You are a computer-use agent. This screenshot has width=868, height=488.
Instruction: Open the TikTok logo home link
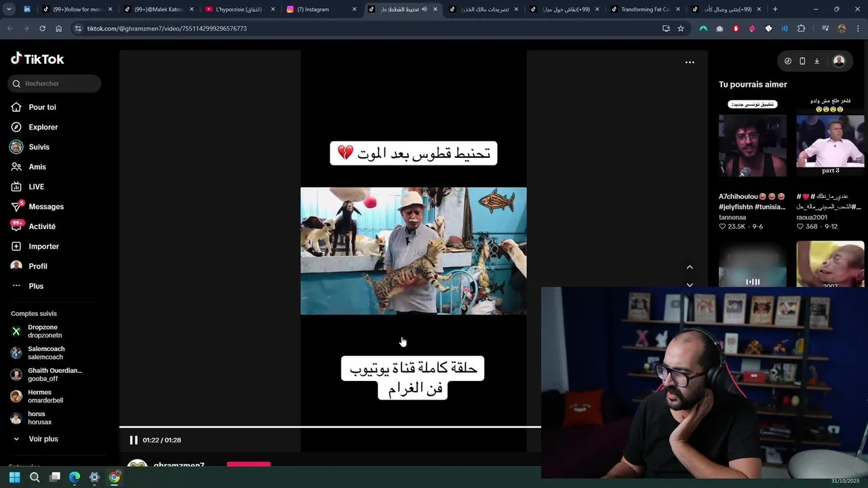(37, 59)
